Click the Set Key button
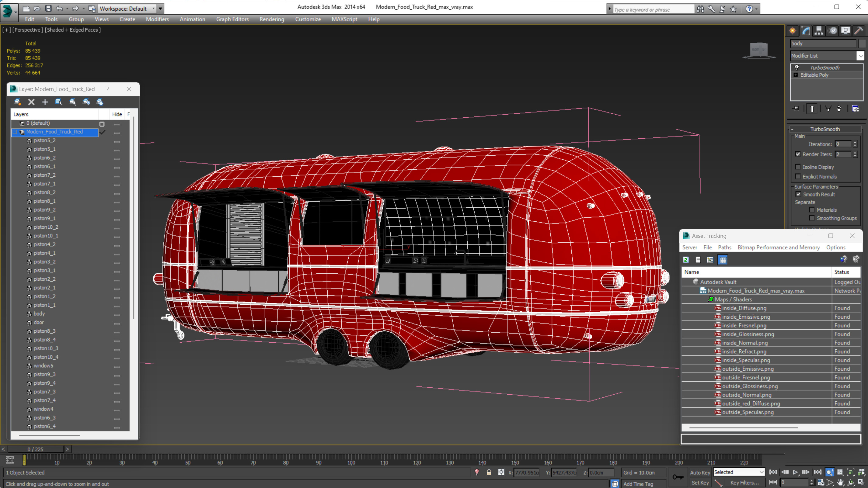868x488 pixels. 699,482
